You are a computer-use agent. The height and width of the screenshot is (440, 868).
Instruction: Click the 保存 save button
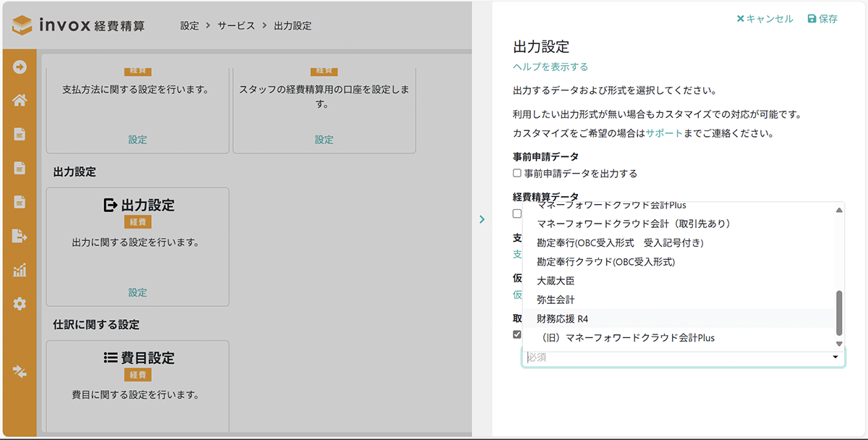822,19
